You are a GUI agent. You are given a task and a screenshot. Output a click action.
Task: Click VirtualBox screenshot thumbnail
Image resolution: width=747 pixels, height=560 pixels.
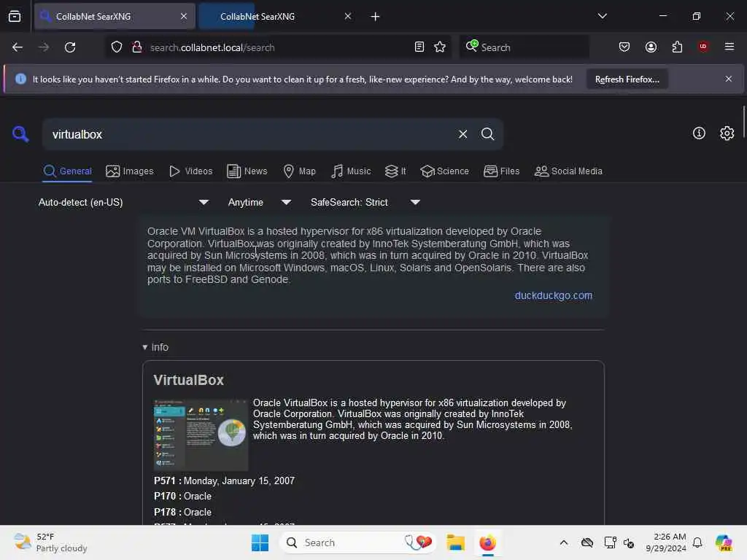pos(201,435)
